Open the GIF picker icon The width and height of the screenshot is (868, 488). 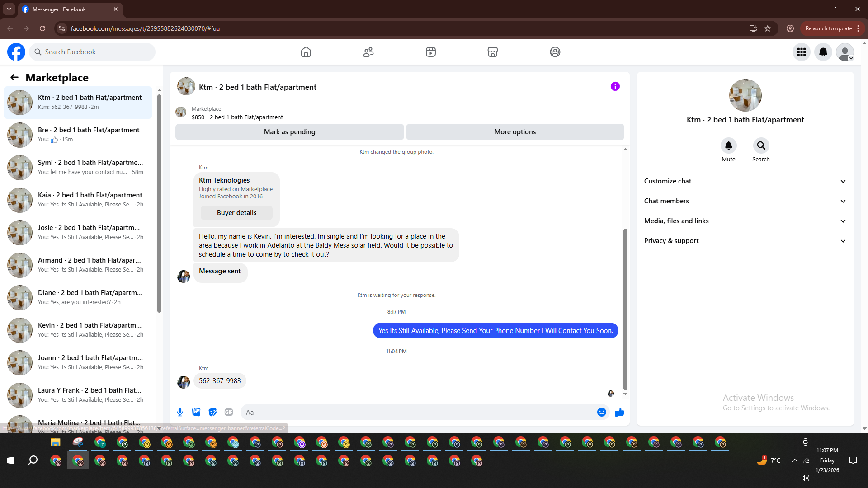pyautogui.click(x=229, y=412)
